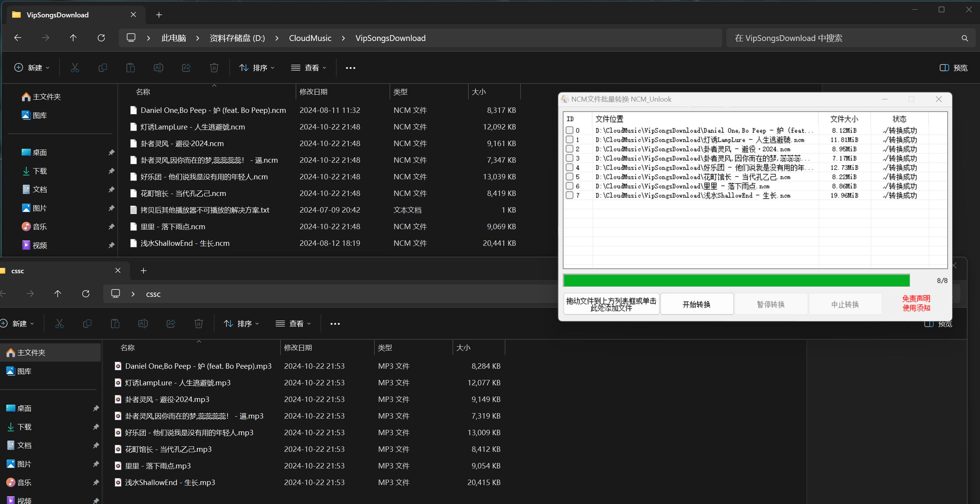Click the share icon in cssc window toolbar
980x504 pixels.
coord(171,324)
